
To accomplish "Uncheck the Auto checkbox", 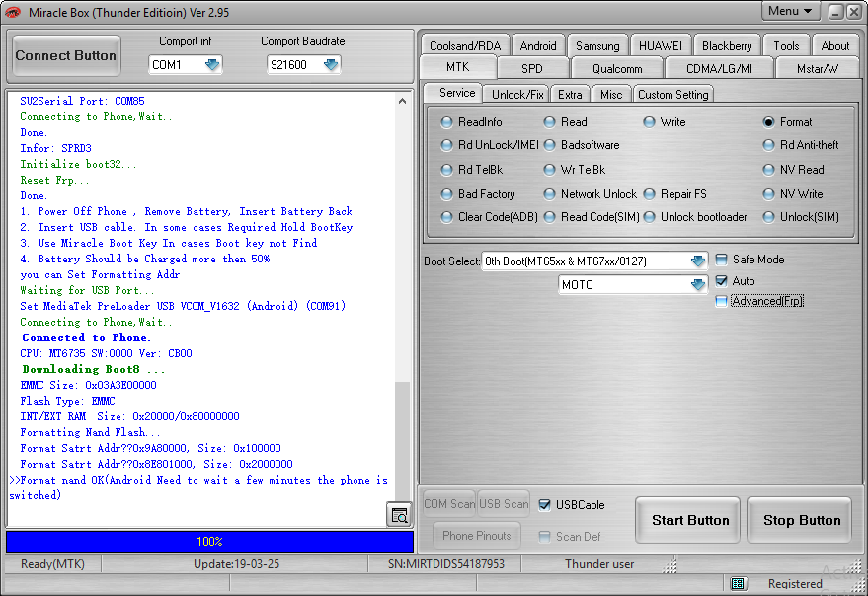I will [x=721, y=281].
